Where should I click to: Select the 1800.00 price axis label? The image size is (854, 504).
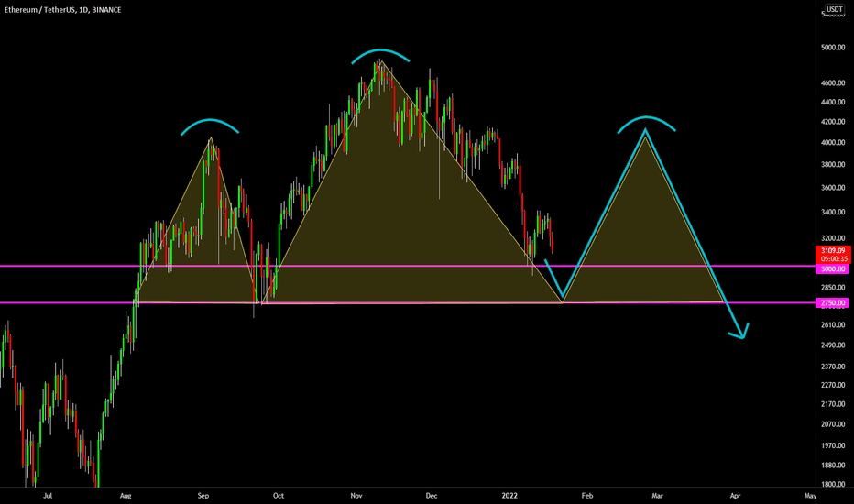point(833,484)
